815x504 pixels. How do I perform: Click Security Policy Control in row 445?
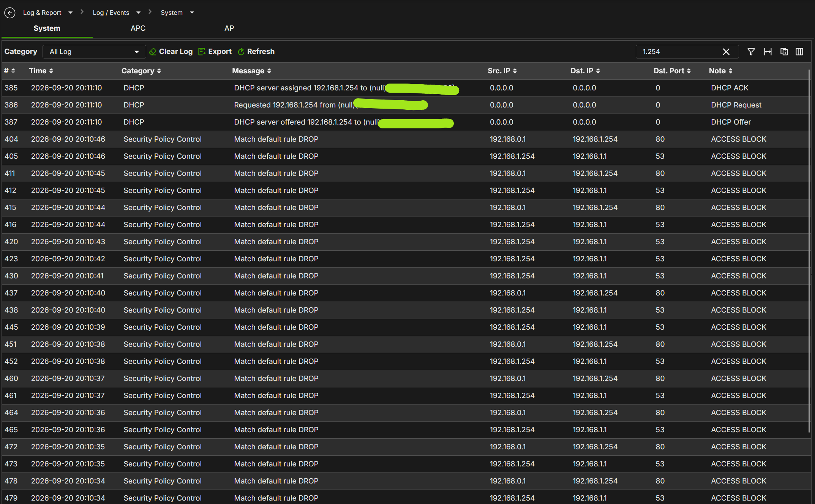(163, 327)
